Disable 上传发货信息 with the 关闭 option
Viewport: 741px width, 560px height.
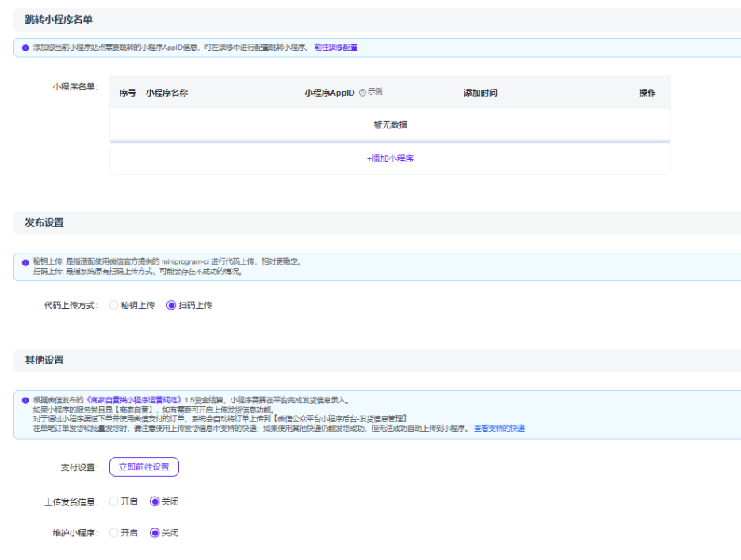point(155,501)
